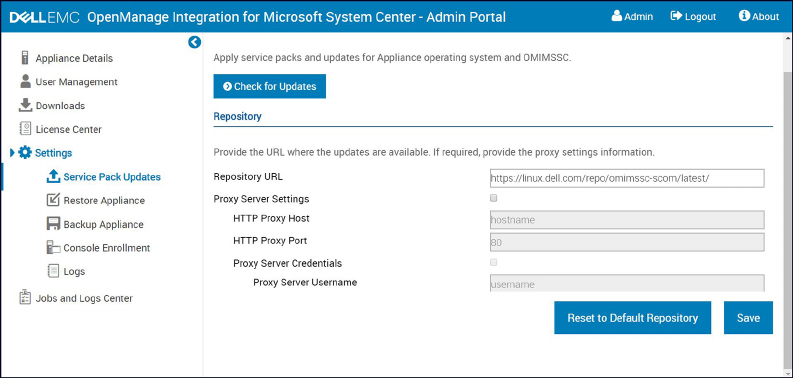Click the Jobs and Logs Center clipboard icon
Viewport: 793px width, 378px height.
pyautogui.click(x=25, y=298)
